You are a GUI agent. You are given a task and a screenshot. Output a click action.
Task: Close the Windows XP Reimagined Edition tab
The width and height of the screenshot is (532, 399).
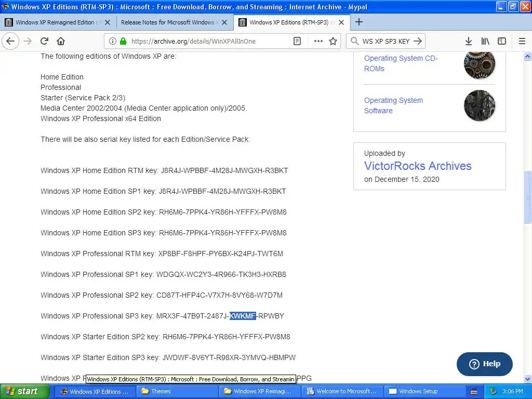108,22
